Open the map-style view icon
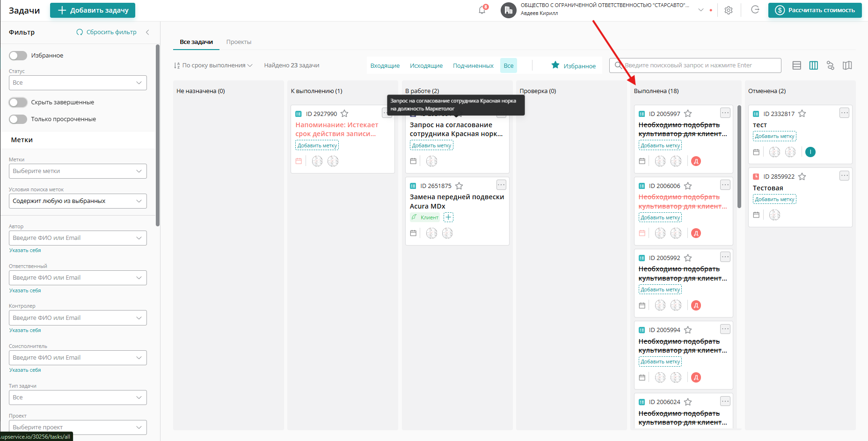 (x=847, y=65)
